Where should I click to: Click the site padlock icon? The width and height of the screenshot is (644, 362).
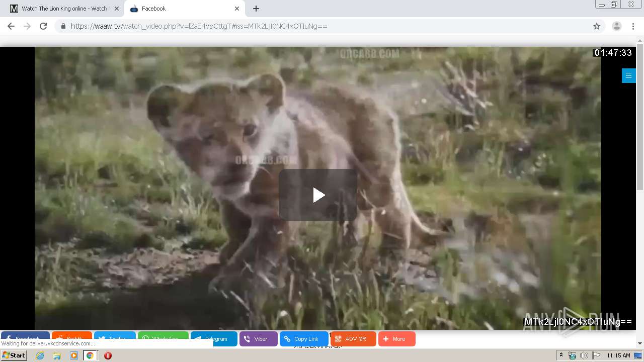[x=63, y=26]
